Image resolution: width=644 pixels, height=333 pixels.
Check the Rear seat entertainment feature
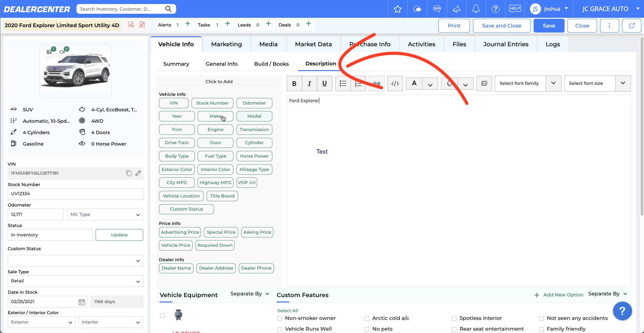click(454, 329)
